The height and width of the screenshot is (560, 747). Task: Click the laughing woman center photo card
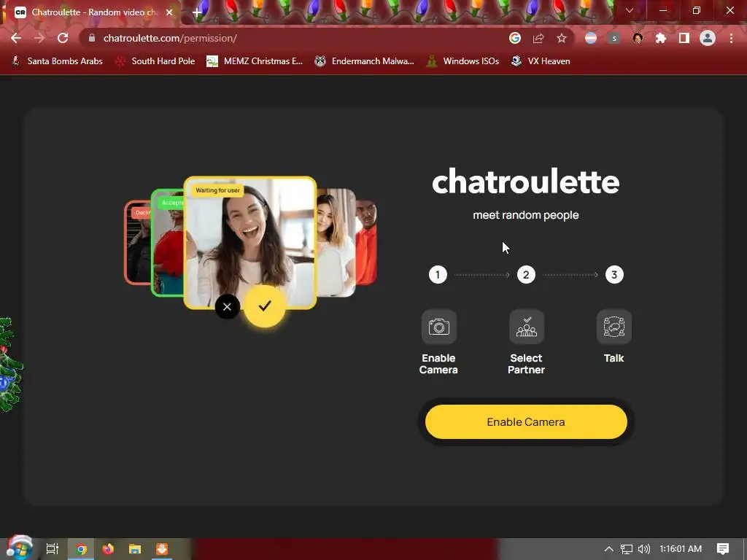pos(250,243)
